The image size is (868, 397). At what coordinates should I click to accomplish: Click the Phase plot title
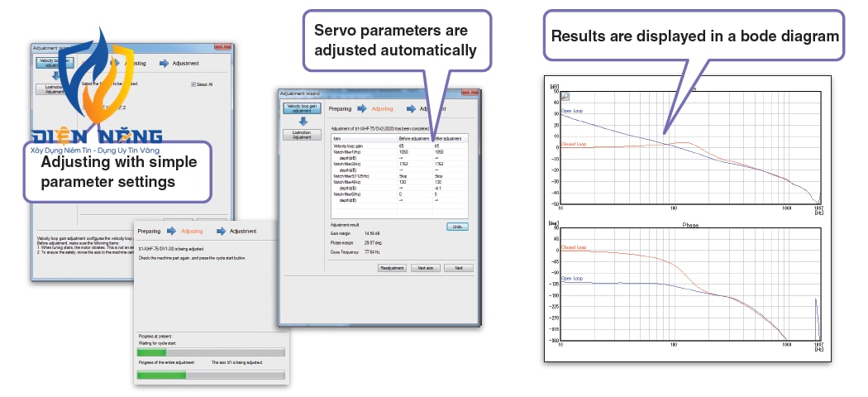pos(690,225)
